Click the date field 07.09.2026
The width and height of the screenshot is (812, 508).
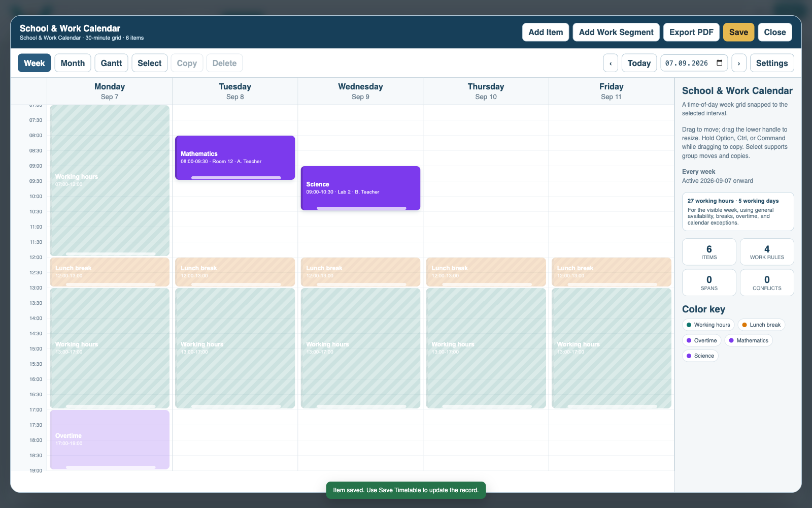point(694,63)
